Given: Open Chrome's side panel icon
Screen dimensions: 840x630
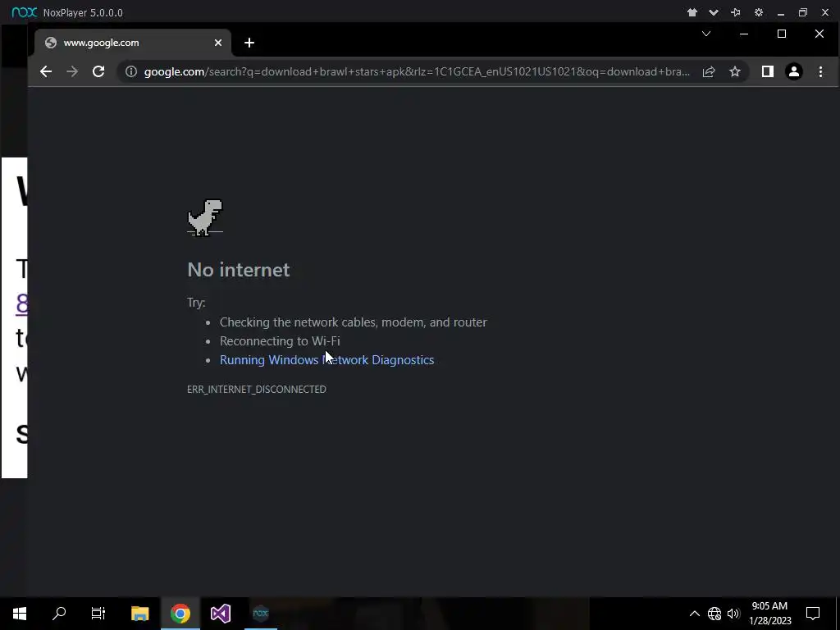Looking at the screenshot, I should 768,72.
